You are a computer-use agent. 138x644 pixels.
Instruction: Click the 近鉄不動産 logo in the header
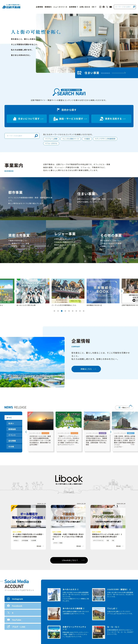coord(11,7)
